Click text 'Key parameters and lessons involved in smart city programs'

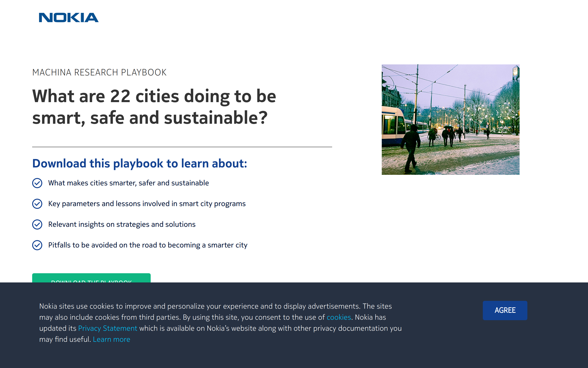pos(147,204)
